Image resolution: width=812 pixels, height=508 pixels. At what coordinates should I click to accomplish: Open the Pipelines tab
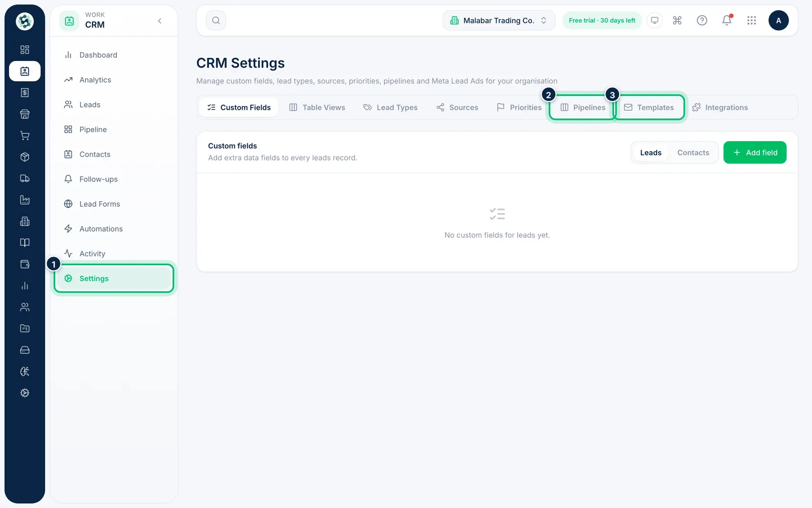(583, 107)
